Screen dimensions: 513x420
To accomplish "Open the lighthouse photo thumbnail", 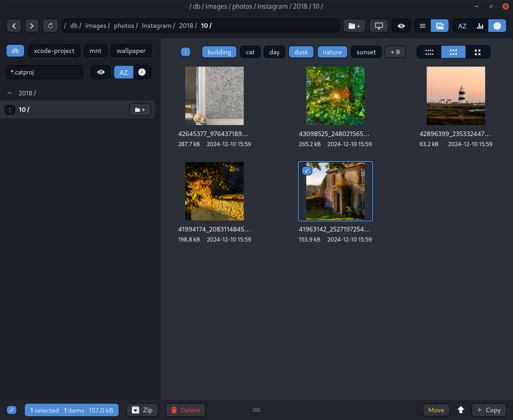I will click(456, 96).
